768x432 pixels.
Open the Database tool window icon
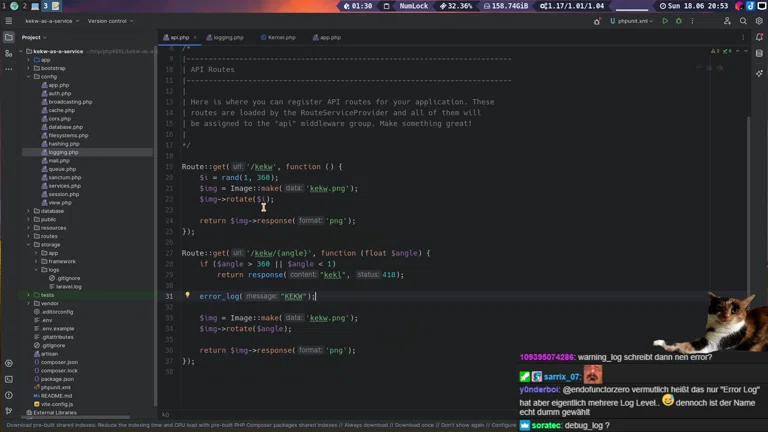[x=759, y=53]
